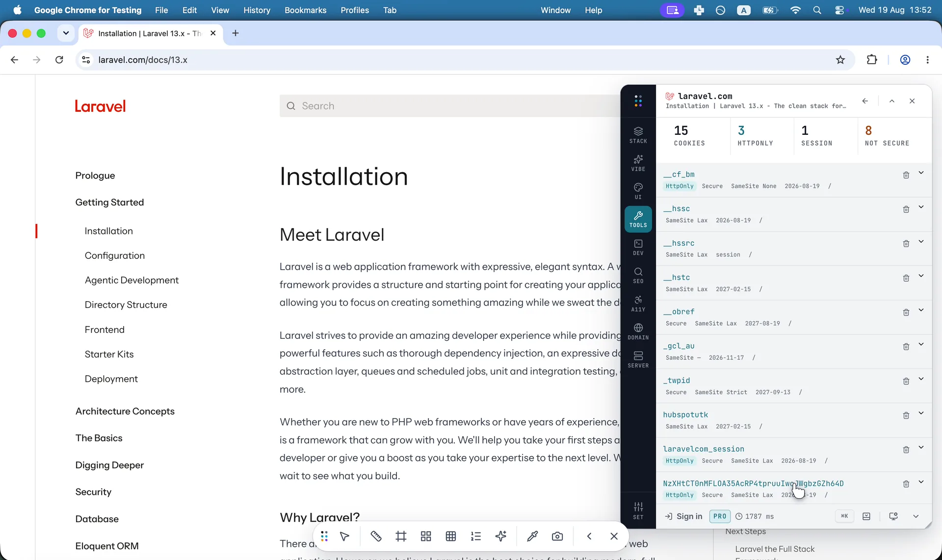The image size is (942, 560).
Task: Click the Chrome address bar URL
Action: (143, 60)
